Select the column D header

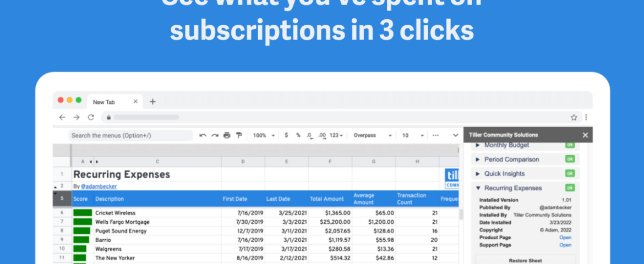[243, 162]
